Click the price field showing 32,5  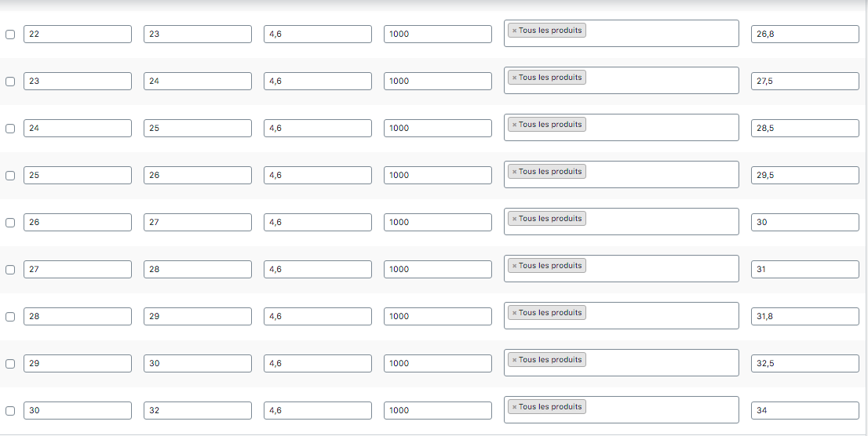(805, 363)
